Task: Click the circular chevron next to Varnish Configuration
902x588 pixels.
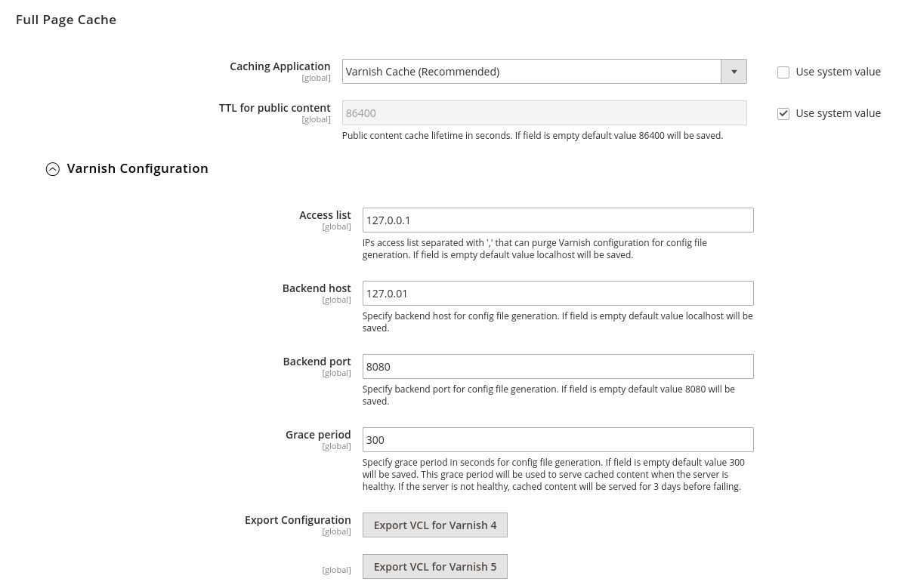Action: [53, 169]
